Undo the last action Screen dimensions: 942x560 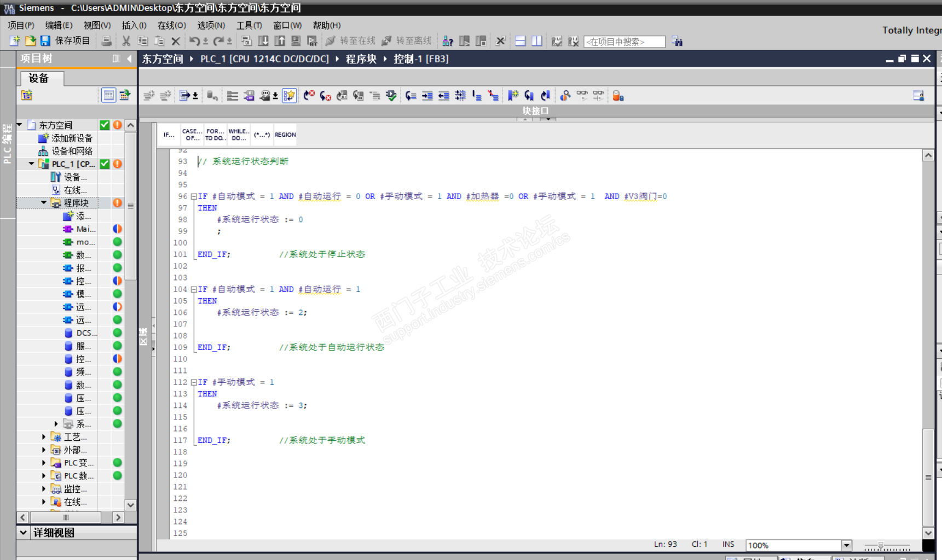point(194,41)
